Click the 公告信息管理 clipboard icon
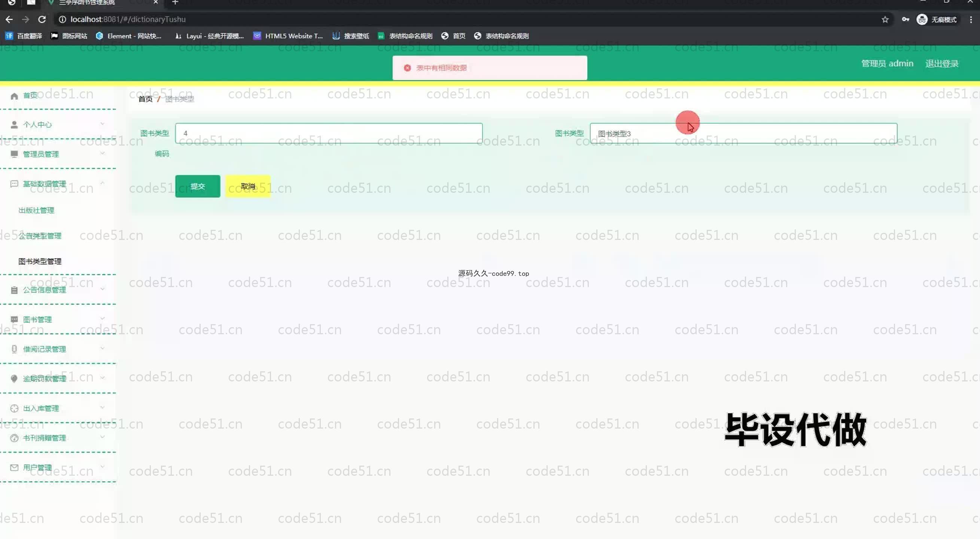Screen dimensions: 980x539 [14, 290]
